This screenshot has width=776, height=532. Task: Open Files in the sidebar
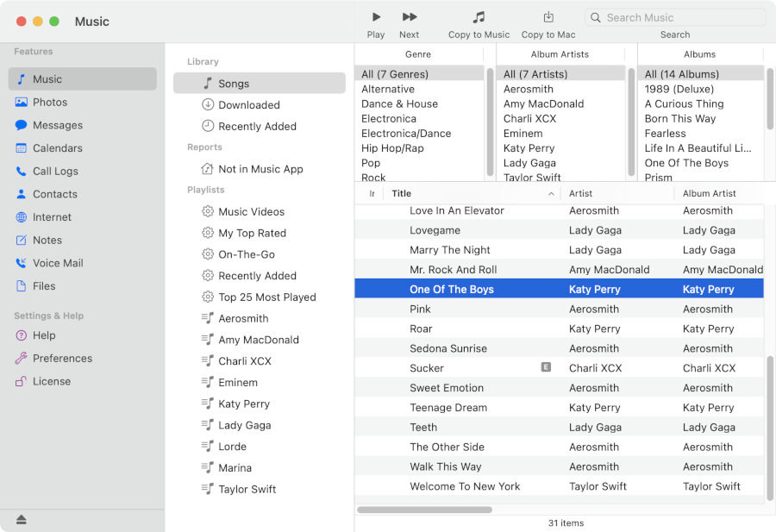point(83,286)
